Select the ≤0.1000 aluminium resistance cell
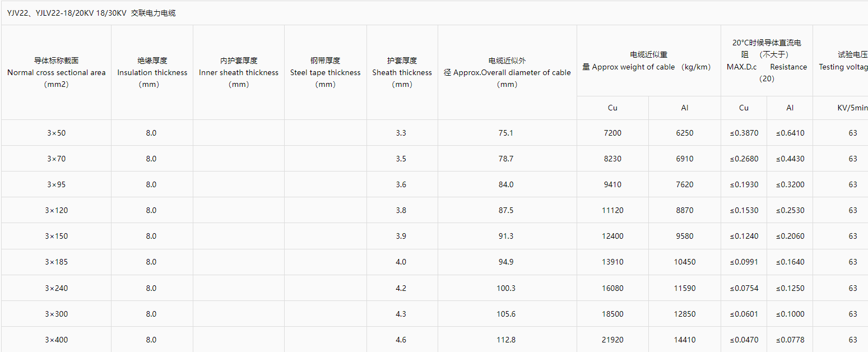 tap(790, 314)
